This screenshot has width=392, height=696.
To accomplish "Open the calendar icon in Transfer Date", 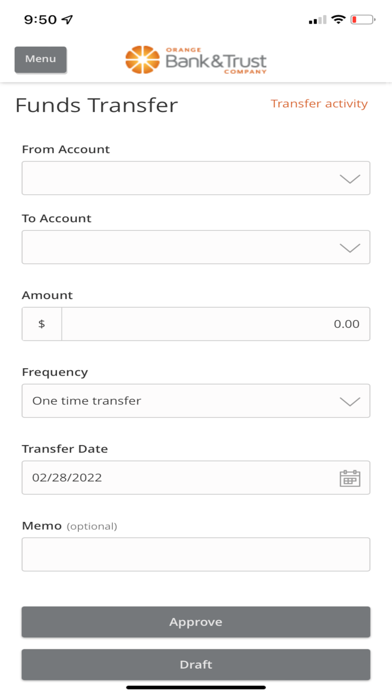I will tap(350, 478).
